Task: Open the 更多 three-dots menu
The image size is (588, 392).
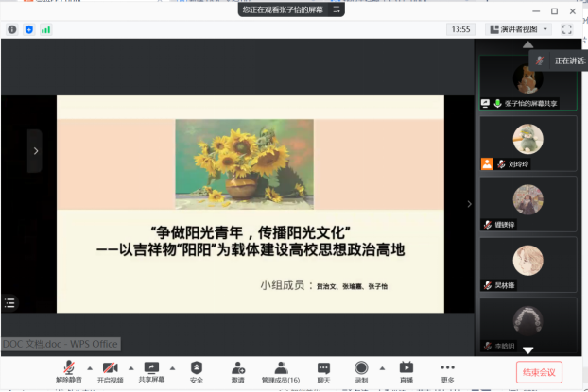Action: click(447, 367)
